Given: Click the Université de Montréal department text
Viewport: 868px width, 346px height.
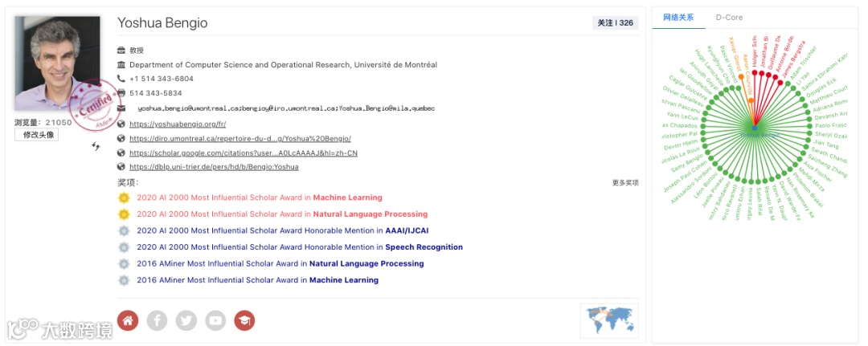Looking at the screenshot, I should pyautogui.click(x=284, y=65).
